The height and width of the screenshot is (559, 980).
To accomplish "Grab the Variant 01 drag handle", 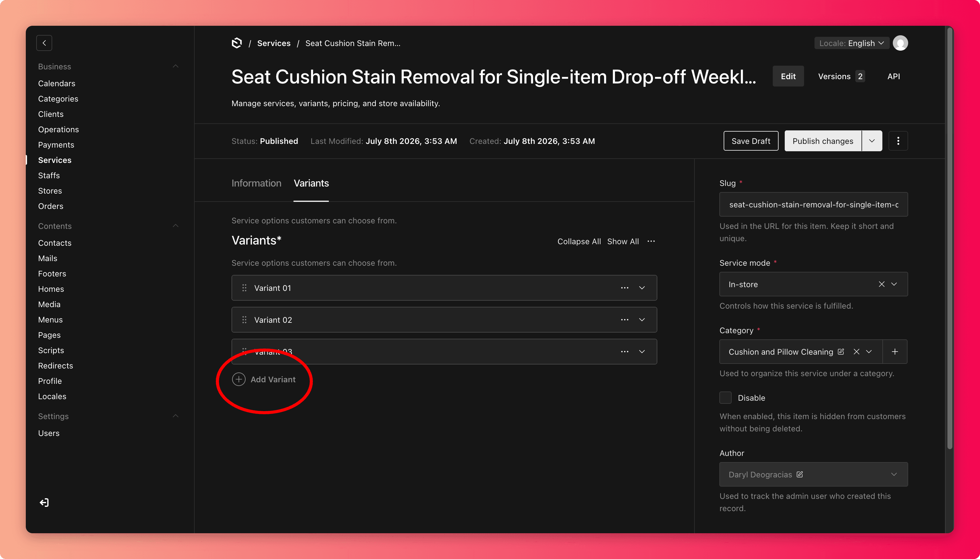I will [244, 288].
